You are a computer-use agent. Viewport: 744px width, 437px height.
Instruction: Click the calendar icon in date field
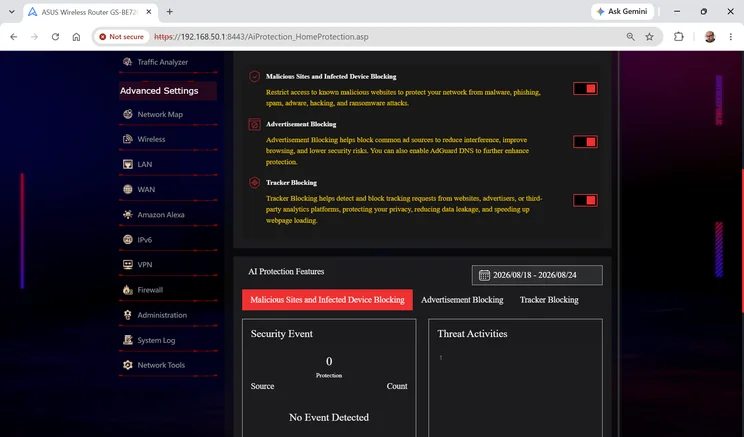tap(484, 275)
